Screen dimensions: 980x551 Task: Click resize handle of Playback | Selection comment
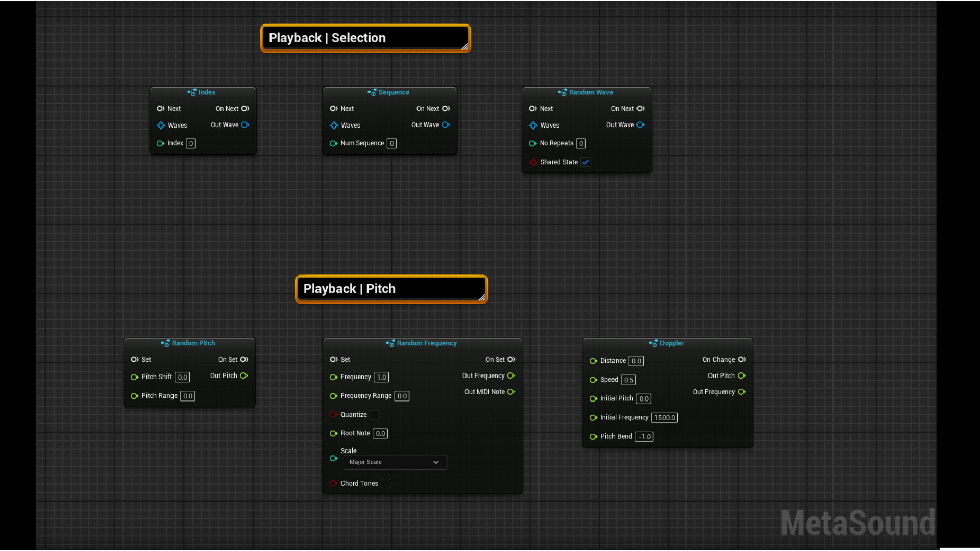pos(464,47)
